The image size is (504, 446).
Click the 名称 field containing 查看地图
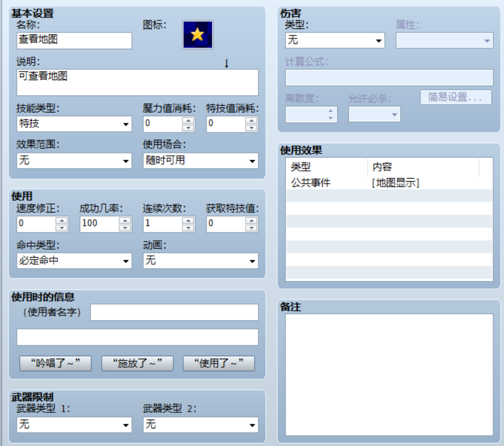[x=74, y=40]
